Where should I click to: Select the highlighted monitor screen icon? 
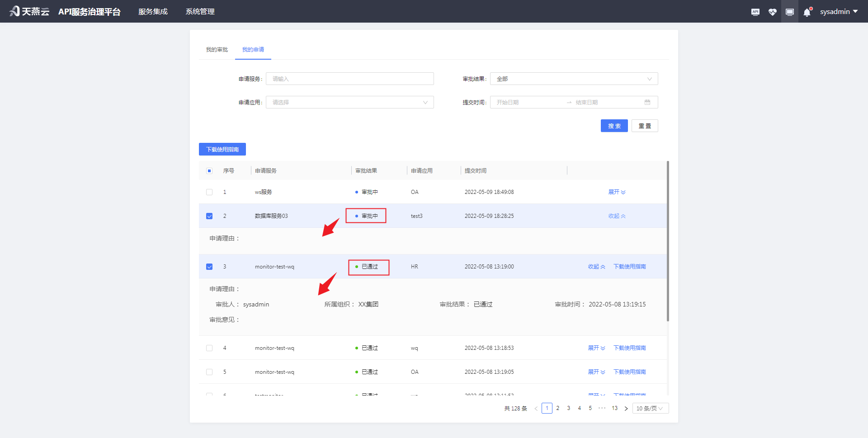click(790, 11)
